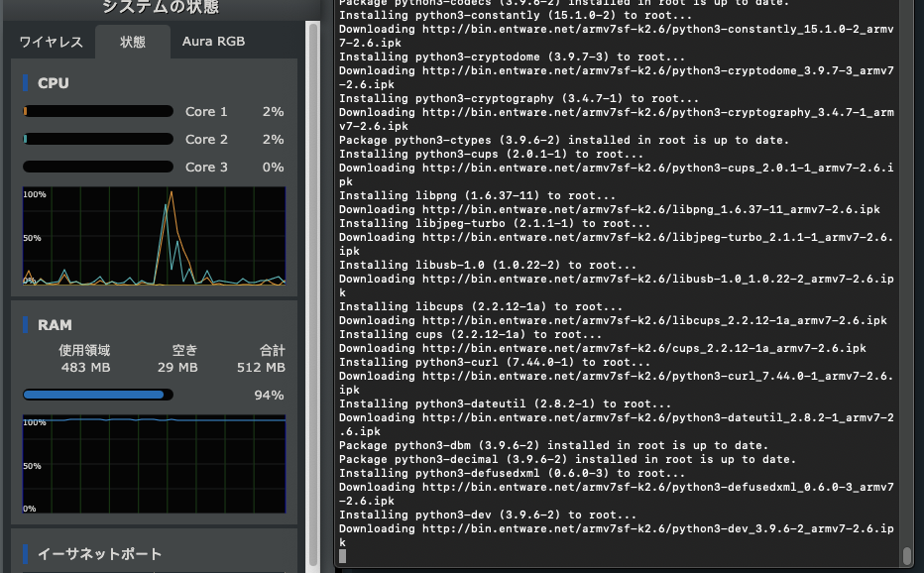Click the Core 2 label
The height and width of the screenshot is (573, 924).
tap(206, 139)
